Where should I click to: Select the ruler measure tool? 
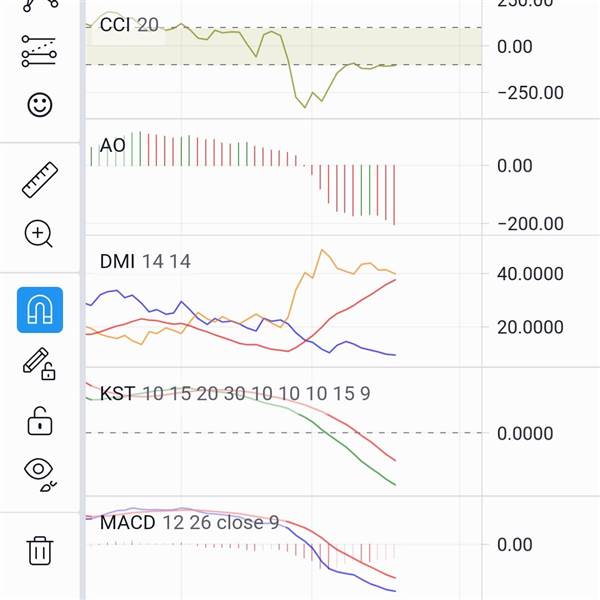tap(40, 179)
